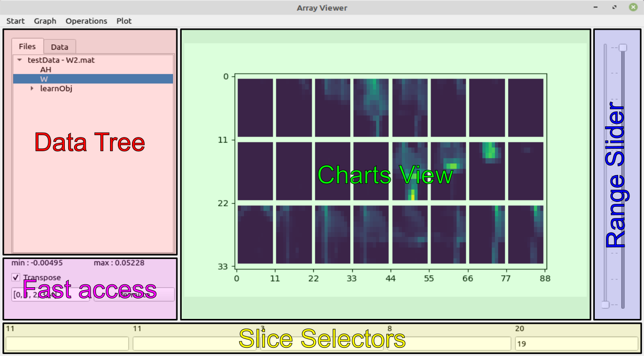The width and height of the screenshot is (644, 356).
Task: Click the slice selector field containing 19
Action: point(577,344)
